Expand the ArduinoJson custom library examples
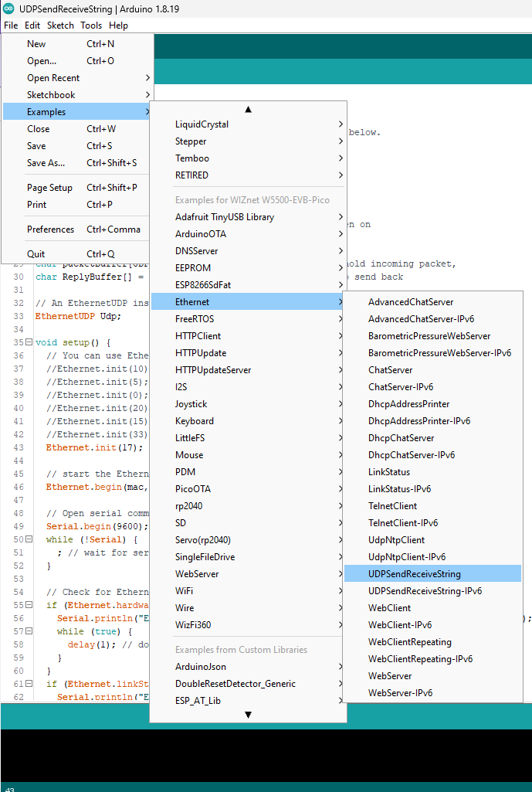Viewport: 532px width, 792px height. 248,667
